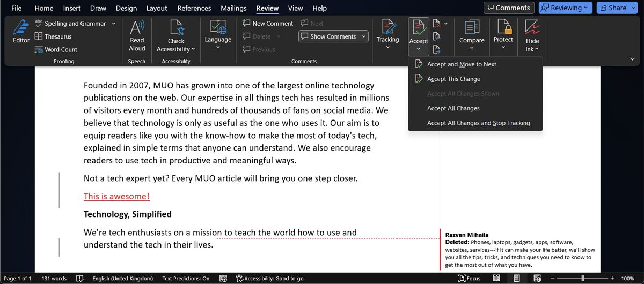The width and height of the screenshot is (644, 284).
Task: Switch to Read Mode view
Action: click(x=496, y=279)
